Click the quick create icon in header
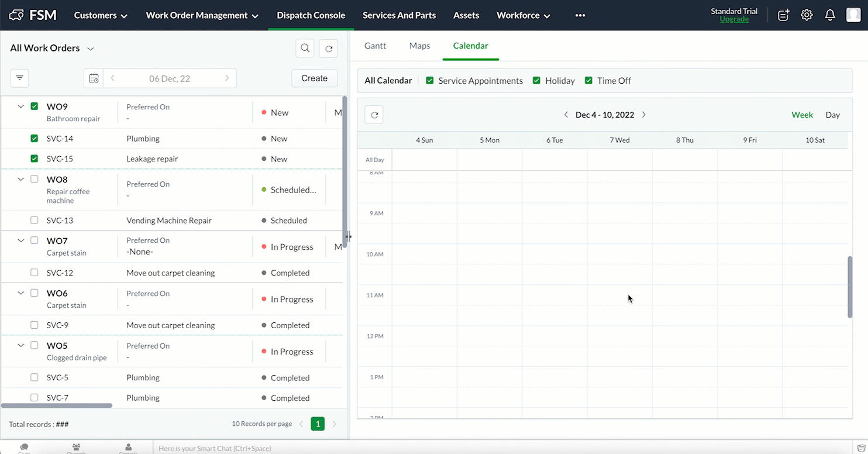Image resolution: width=868 pixels, height=454 pixels. coord(783,15)
